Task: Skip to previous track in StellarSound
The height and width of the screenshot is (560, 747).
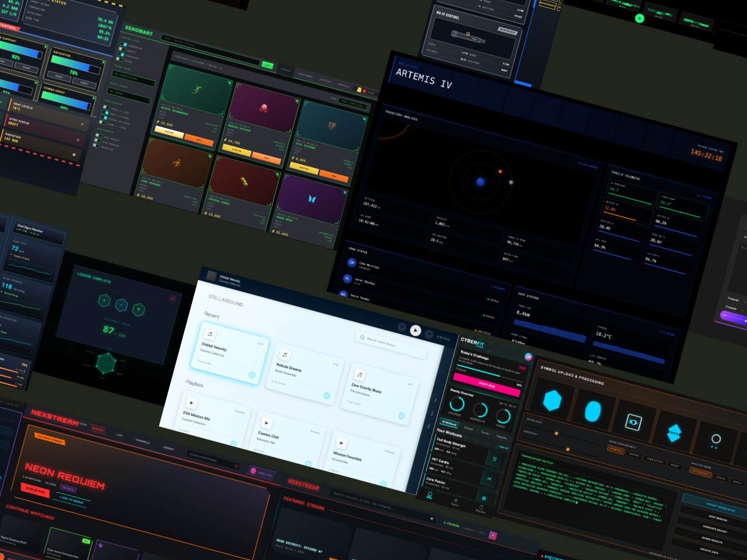Action: point(402,327)
